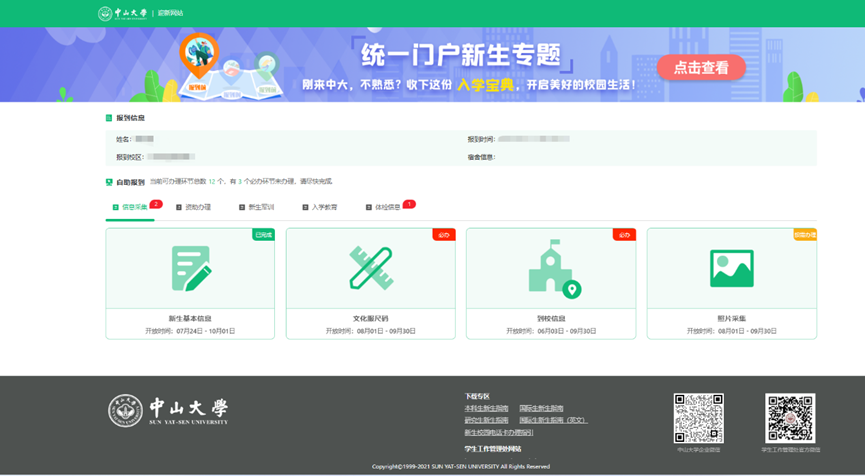Click the red 必办 badge on 到校信息
Viewport: 865px width, 476px height.
click(x=624, y=235)
